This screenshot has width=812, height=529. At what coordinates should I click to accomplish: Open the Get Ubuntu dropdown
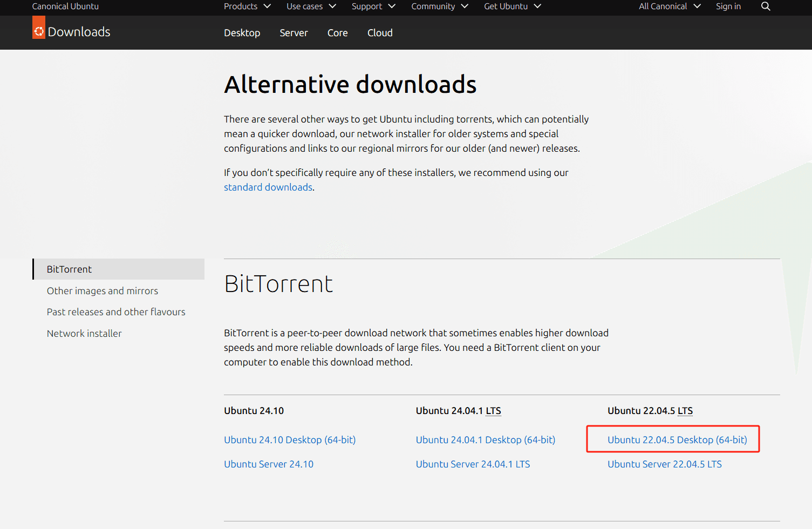coord(513,6)
